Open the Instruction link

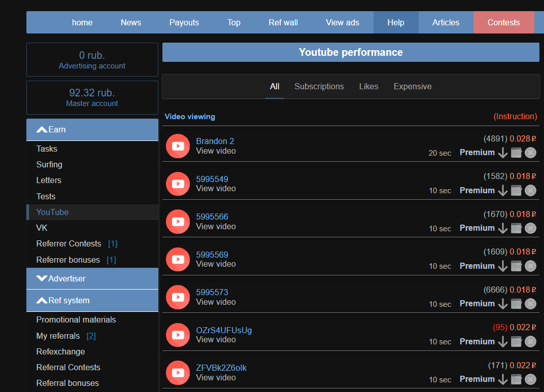515,117
